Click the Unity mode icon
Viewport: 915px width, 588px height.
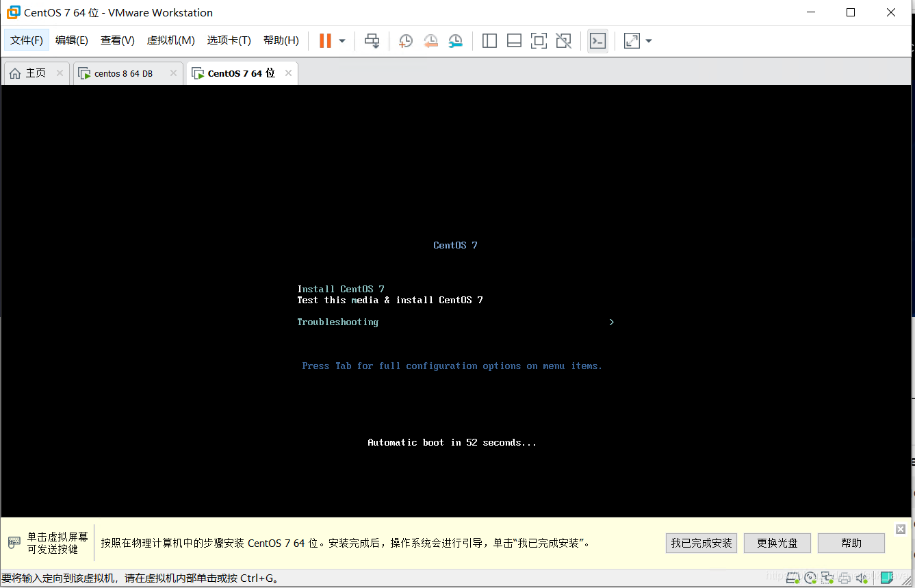tap(563, 41)
